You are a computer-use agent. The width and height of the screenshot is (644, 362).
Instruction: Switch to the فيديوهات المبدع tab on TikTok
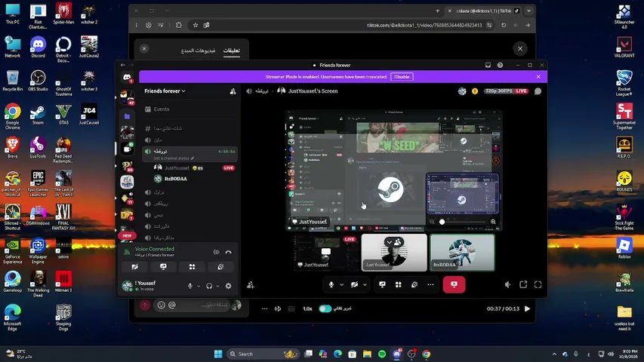(x=199, y=51)
